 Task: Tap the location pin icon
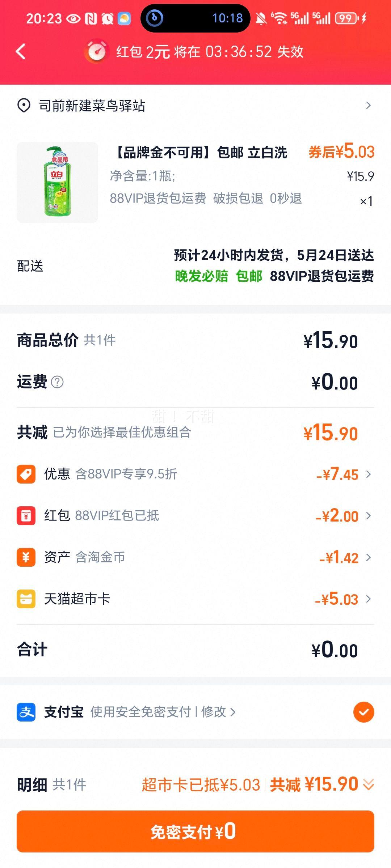[24, 106]
